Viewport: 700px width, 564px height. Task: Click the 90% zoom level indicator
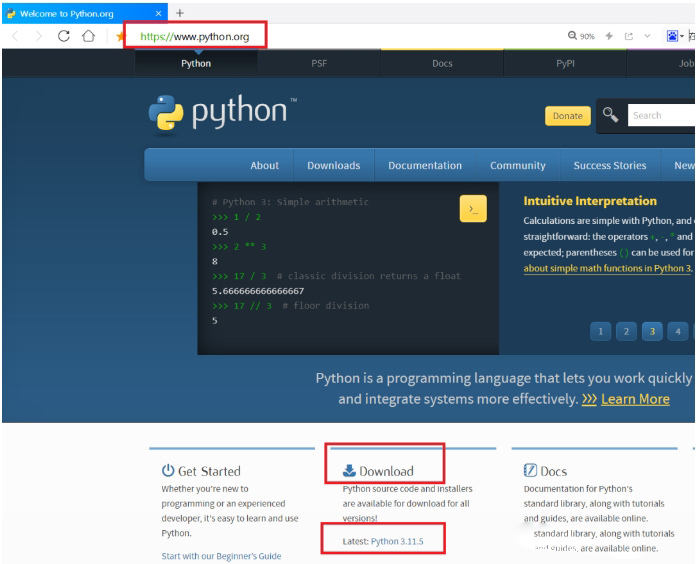[581, 36]
